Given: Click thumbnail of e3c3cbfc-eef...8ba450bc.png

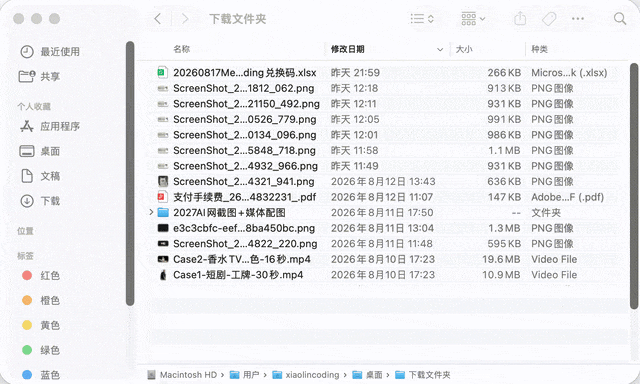Looking at the screenshot, I should coord(163,228).
